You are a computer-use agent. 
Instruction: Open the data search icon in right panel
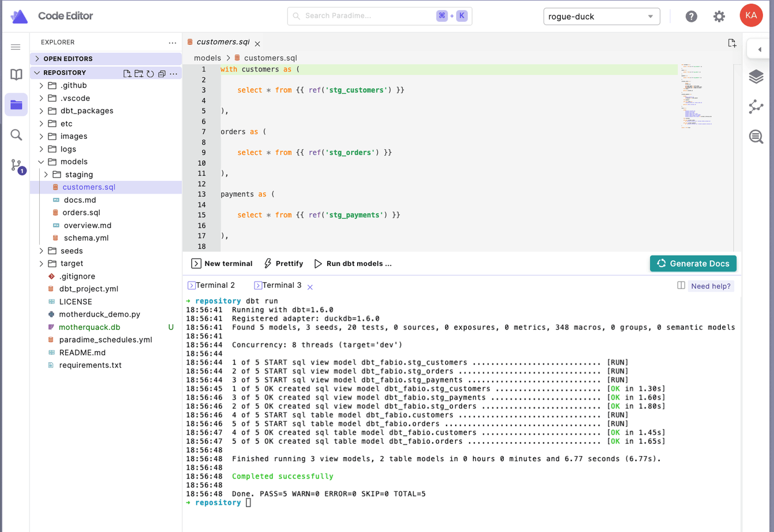pyautogui.click(x=756, y=136)
